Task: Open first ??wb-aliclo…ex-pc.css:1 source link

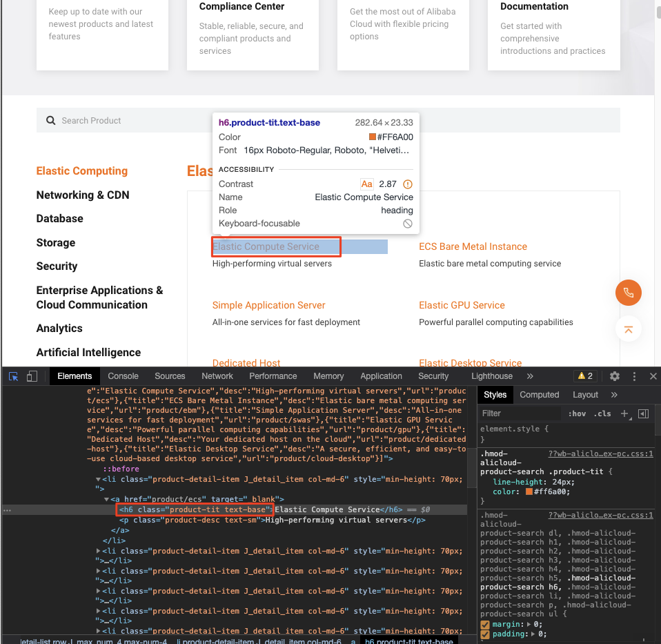Action: point(600,453)
